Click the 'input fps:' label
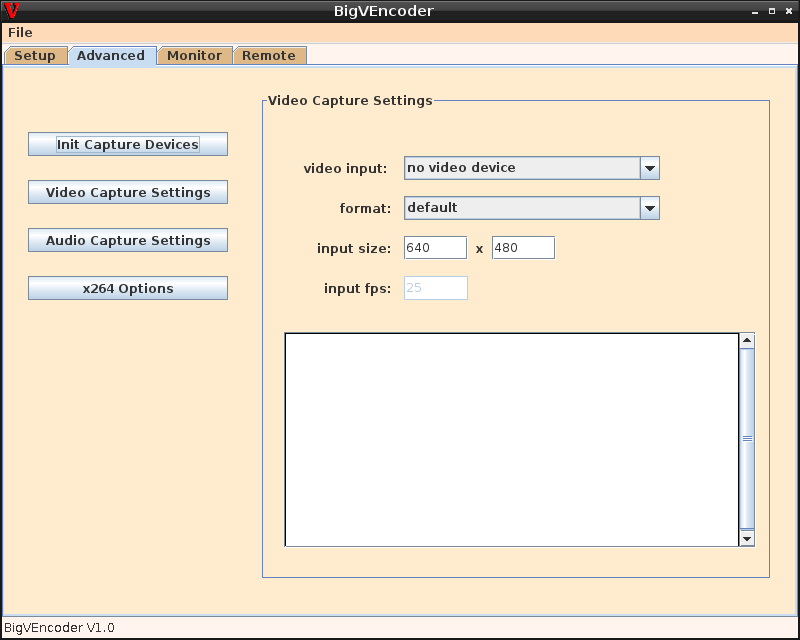The height and width of the screenshot is (640, 800). coord(358,288)
